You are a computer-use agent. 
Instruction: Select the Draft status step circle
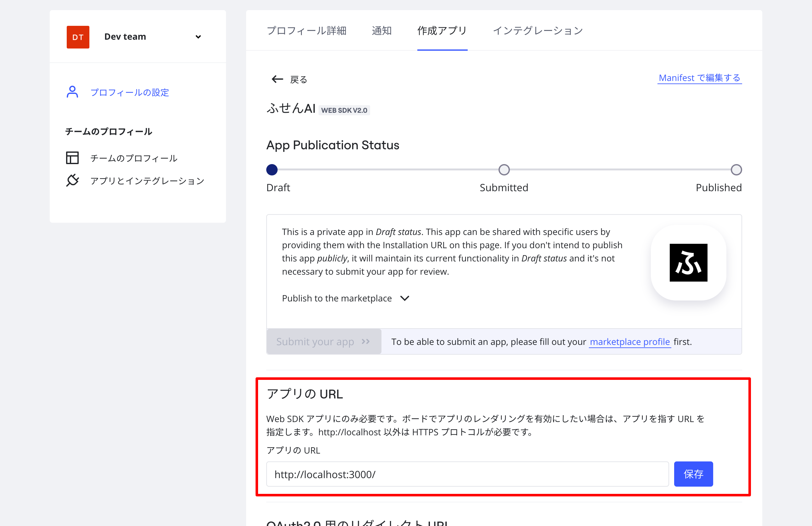(272, 170)
